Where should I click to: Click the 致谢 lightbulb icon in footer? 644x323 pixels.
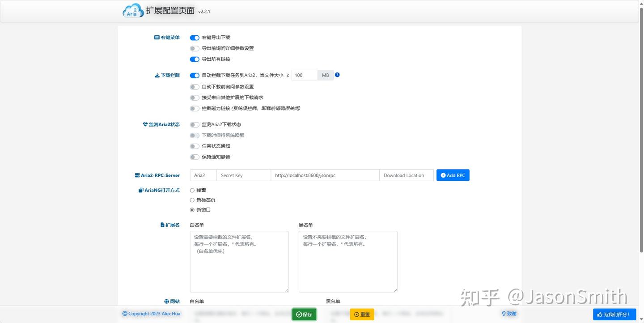coord(504,314)
